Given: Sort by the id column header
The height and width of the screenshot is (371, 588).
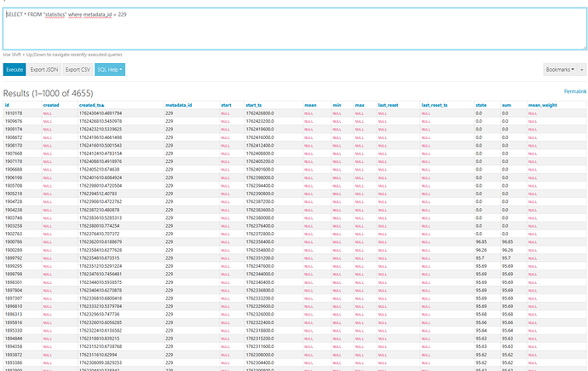Looking at the screenshot, I should (x=8, y=105).
